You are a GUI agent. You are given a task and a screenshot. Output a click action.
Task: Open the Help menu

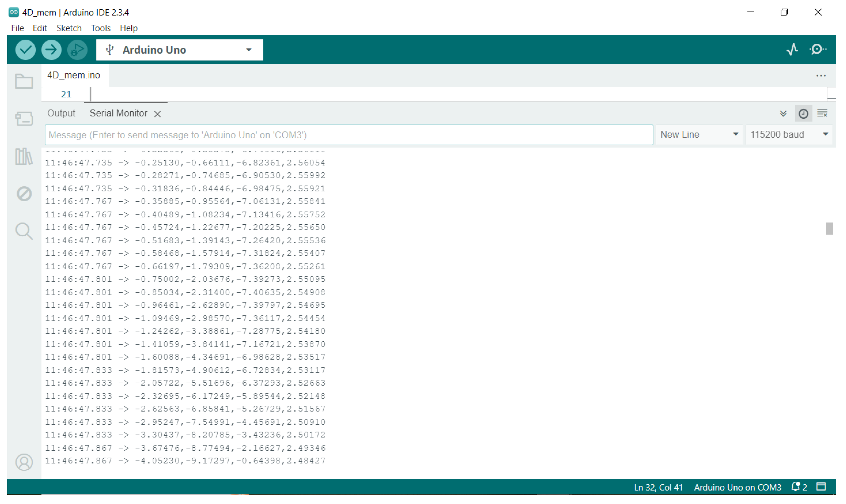click(x=129, y=28)
